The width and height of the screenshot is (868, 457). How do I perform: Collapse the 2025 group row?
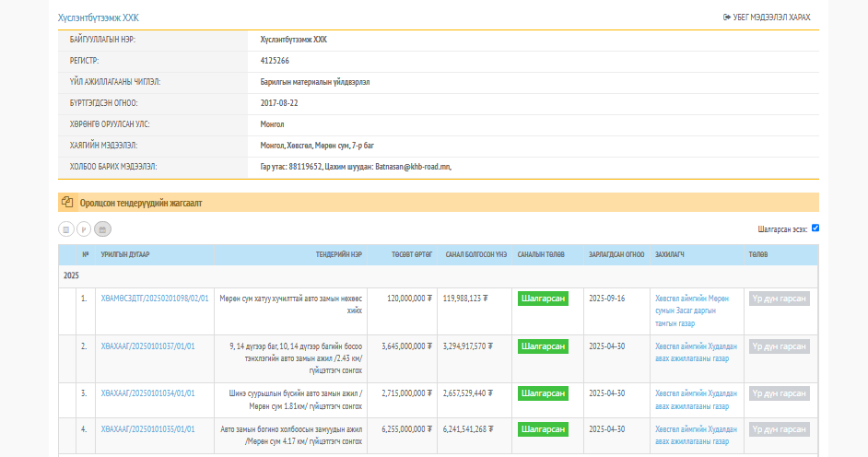coord(71,275)
